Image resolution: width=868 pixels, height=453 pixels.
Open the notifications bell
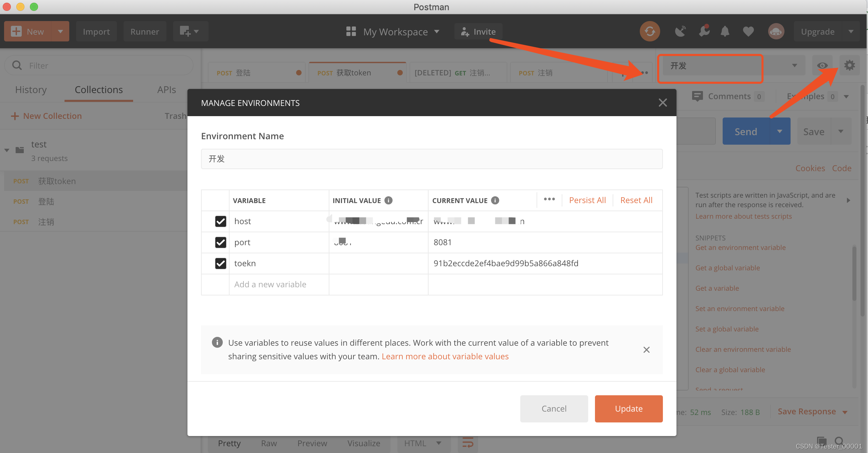click(x=725, y=32)
